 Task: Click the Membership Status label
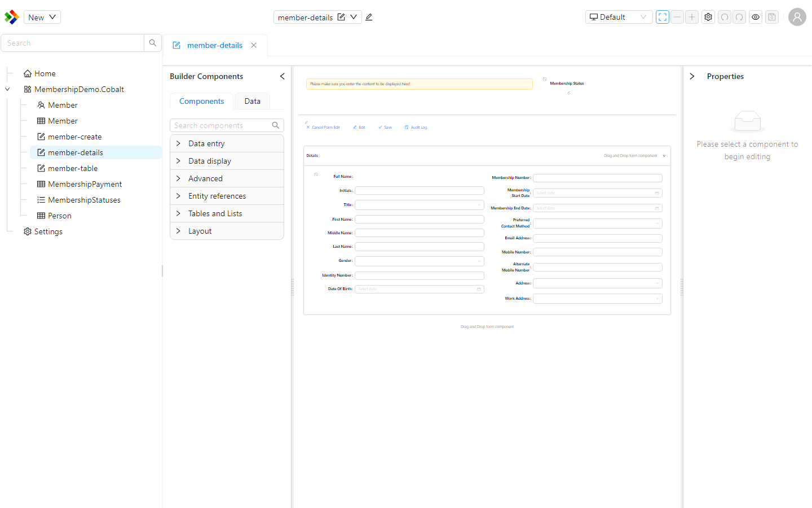pos(567,84)
